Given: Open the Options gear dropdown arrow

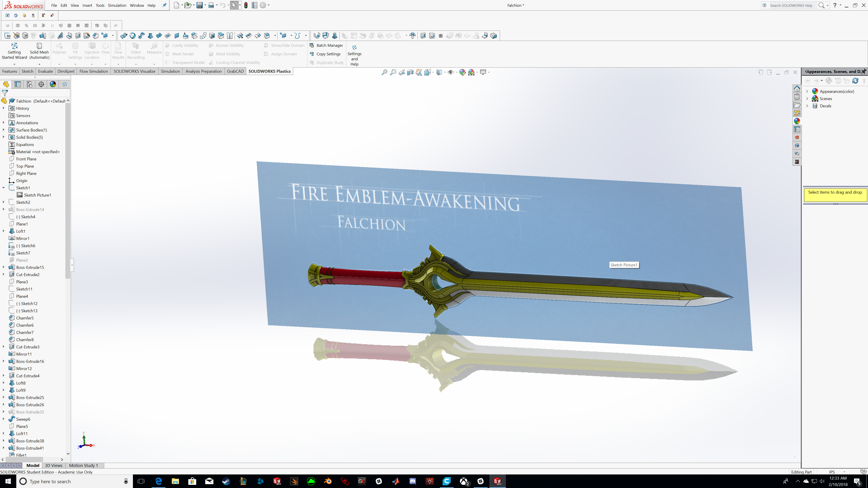Looking at the screenshot, I should pos(269,5).
